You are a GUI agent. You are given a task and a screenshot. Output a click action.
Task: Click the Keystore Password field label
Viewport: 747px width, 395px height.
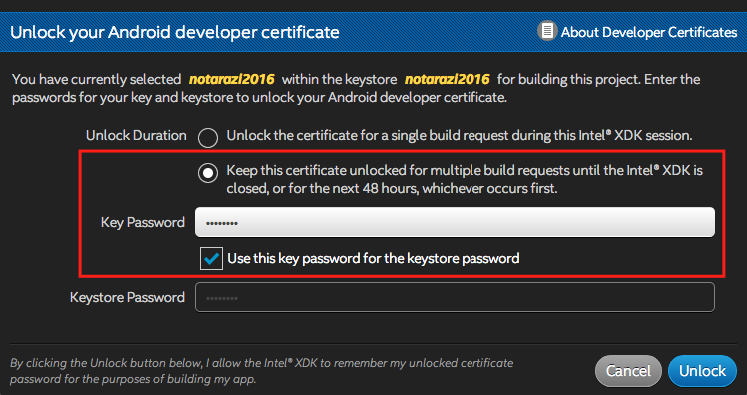click(127, 297)
